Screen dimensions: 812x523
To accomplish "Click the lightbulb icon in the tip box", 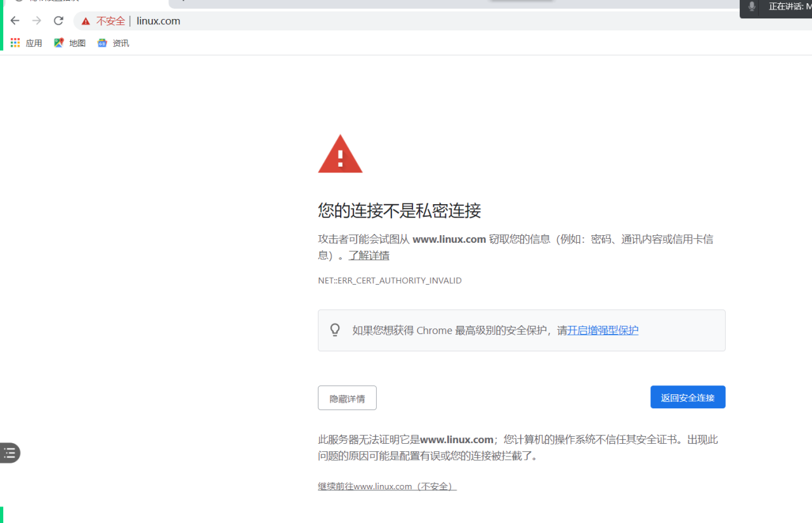I will click(x=336, y=330).
